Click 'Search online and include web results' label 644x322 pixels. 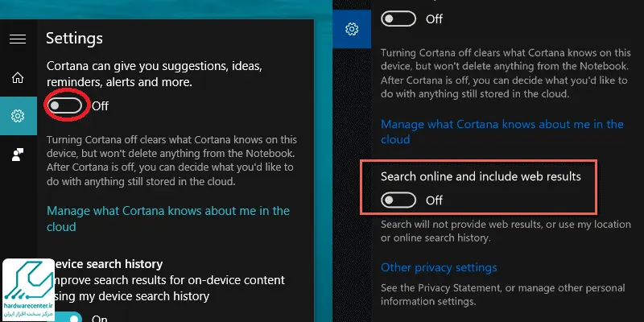(481, 176)
